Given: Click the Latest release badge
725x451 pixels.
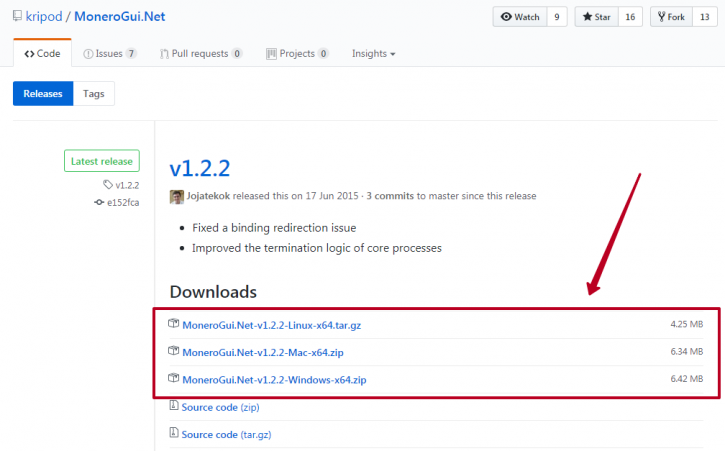Looking at the screenshot, I should (102, 161).
